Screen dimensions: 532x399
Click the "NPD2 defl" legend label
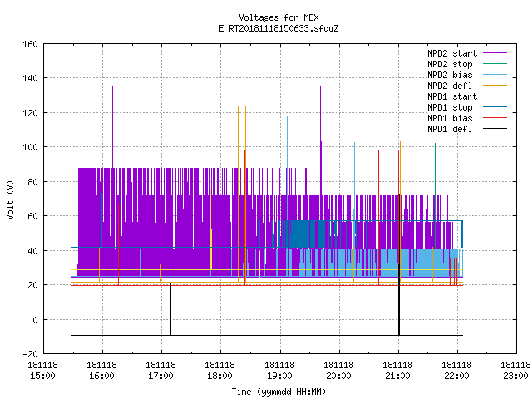(450, 86)
